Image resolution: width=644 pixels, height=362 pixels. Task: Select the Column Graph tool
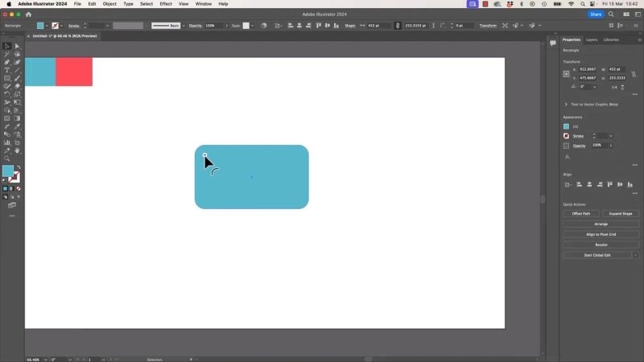[x=7, y=142]
